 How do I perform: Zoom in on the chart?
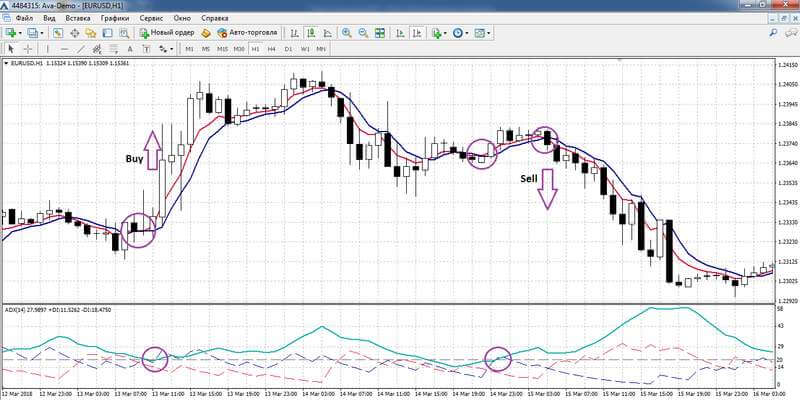346,33
